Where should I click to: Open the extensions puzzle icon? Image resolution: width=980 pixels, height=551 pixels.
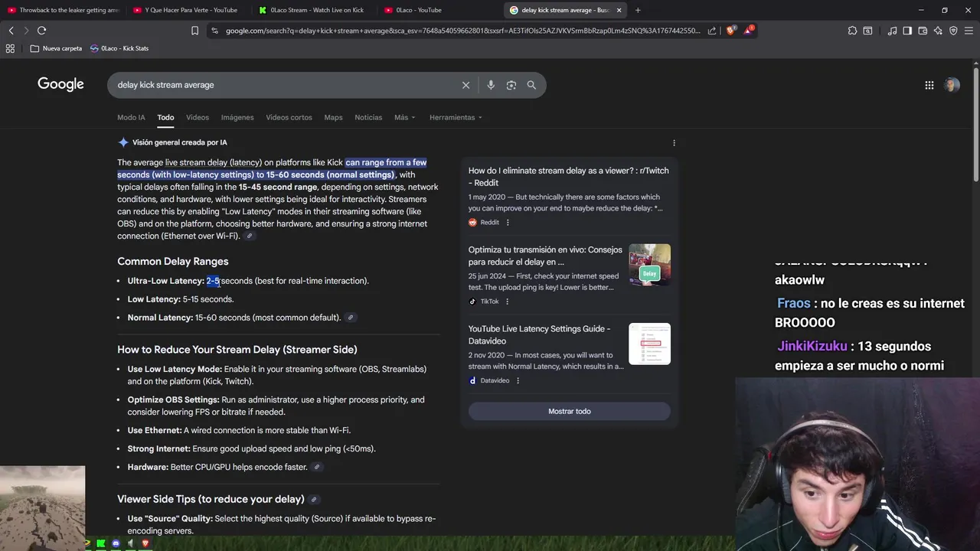(x=852, y=31)
